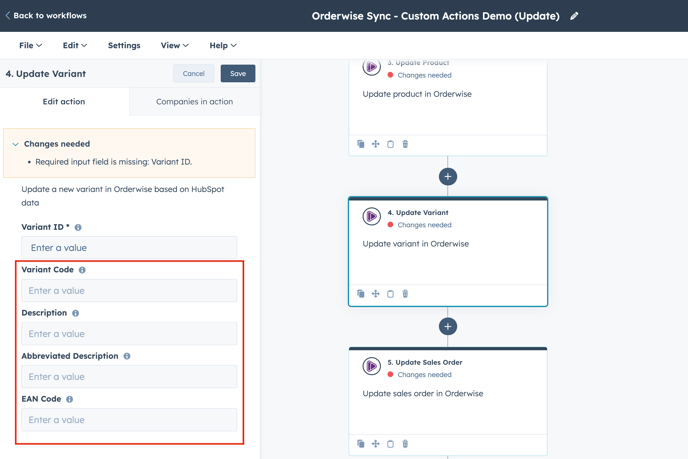Copy the Update Variant action to clipboard
This screenshot has height=459, width=688.
tap(390, 294)
